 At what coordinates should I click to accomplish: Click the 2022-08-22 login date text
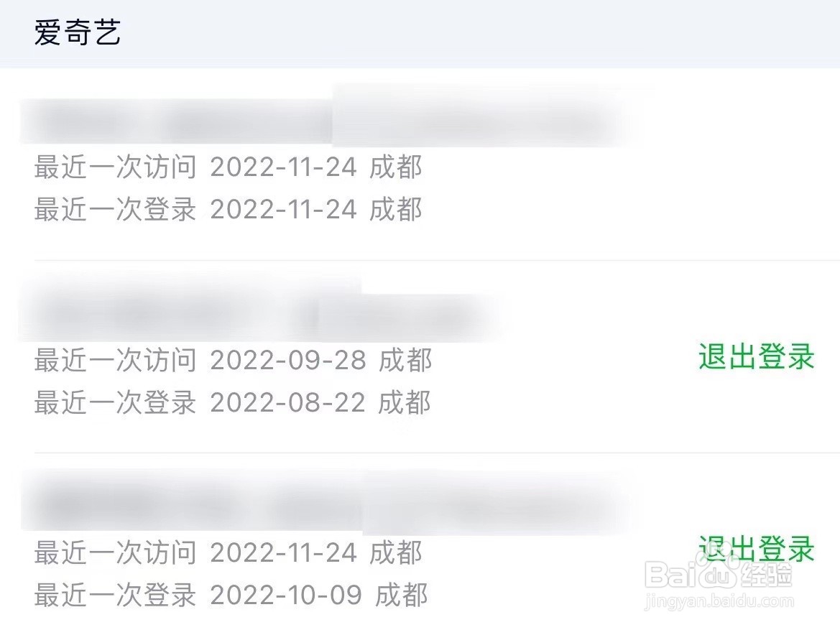point(287,403)
